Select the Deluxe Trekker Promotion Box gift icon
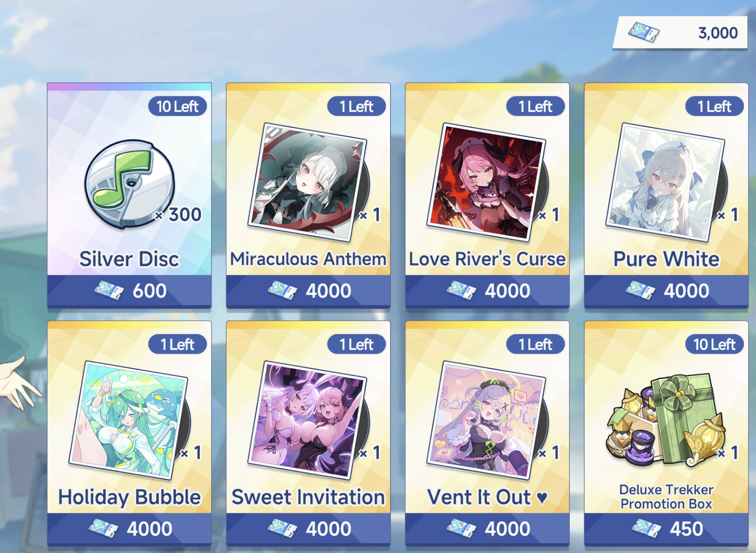Screen dimensions: 756x553 point(667,420)
